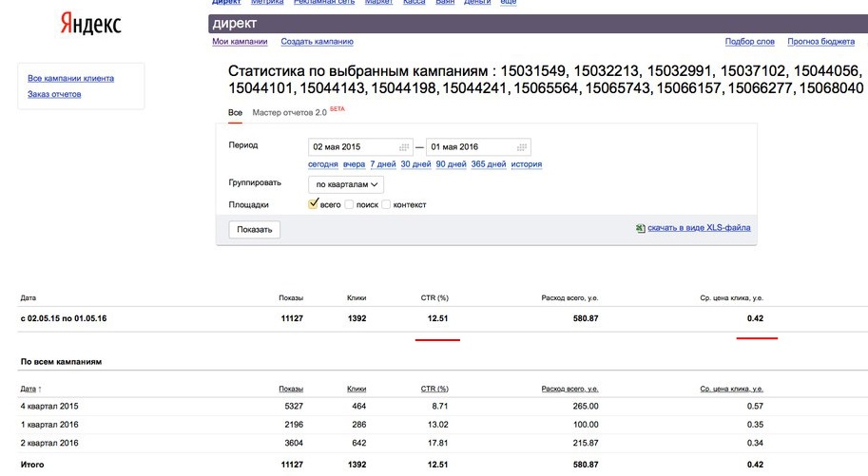
Task: Click start date field '02 мая 2015'
Action: click(x=360, y=147)
